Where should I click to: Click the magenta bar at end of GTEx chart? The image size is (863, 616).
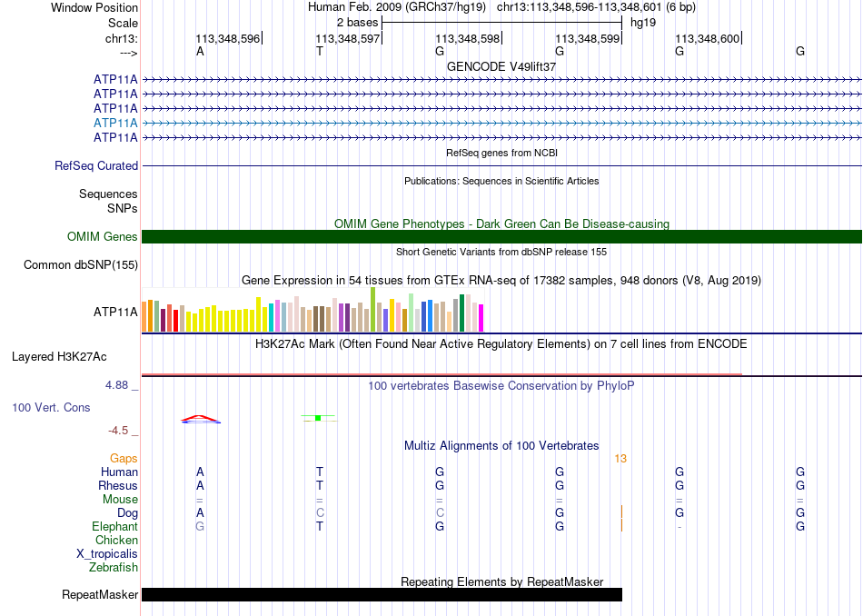[x=481, y=318]
